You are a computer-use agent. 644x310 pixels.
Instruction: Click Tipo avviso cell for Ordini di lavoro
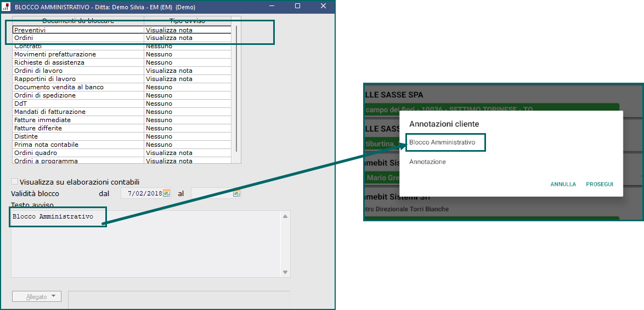(x=188, y=71)
